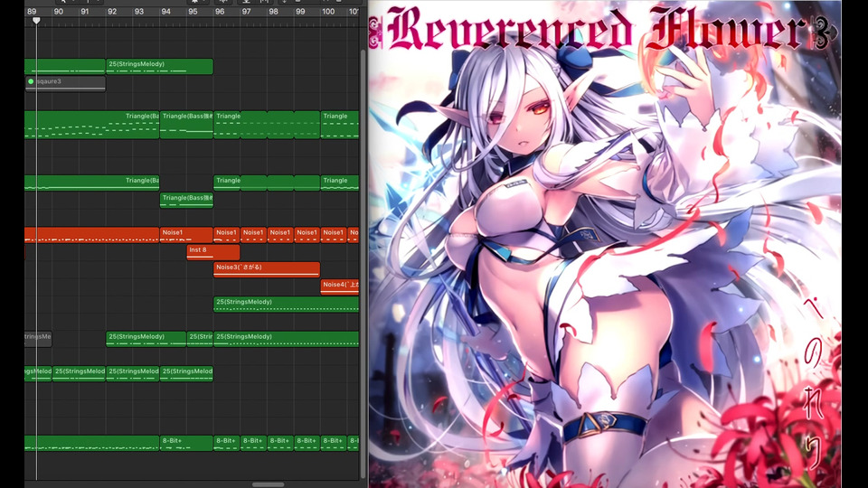
Task: Select the 8-Bit+ region starting at bar 97
Action: (253, 443)
